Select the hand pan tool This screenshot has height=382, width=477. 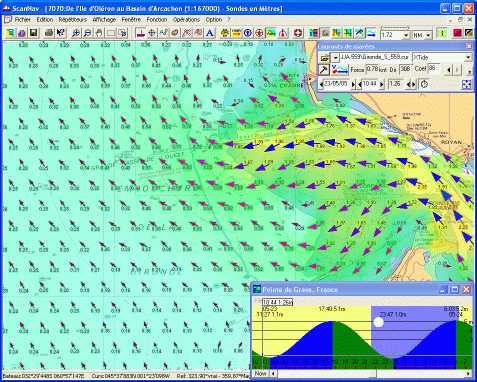tap(99, 33)
